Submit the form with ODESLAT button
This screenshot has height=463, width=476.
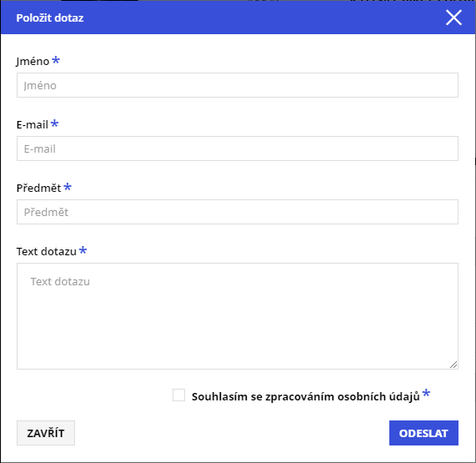[423, 433]
